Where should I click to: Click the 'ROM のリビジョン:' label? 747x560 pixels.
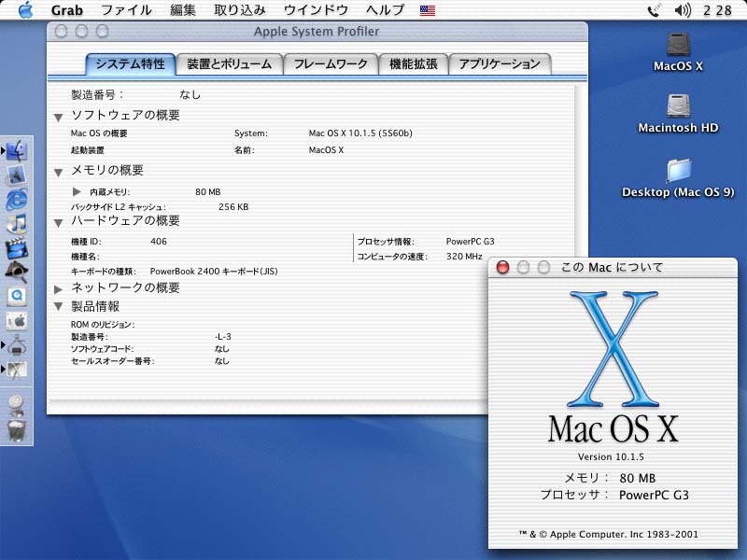103,324
